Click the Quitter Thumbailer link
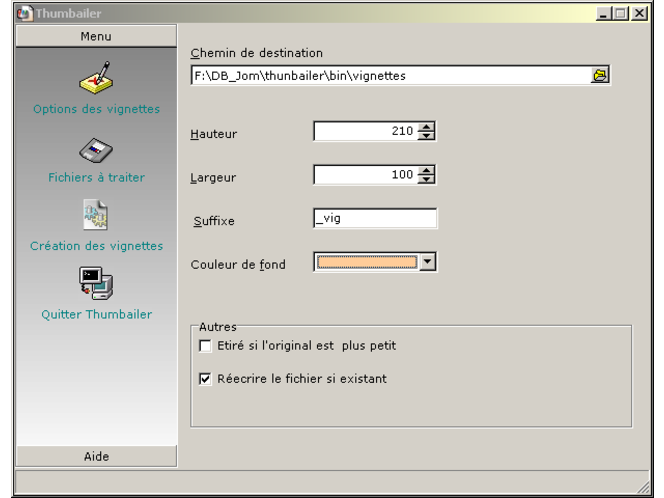The image size is (664, 498). click(x=97, y=314)
